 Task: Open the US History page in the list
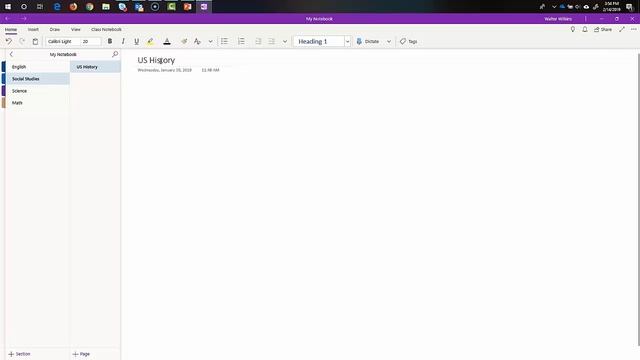(x=96, y=67)
